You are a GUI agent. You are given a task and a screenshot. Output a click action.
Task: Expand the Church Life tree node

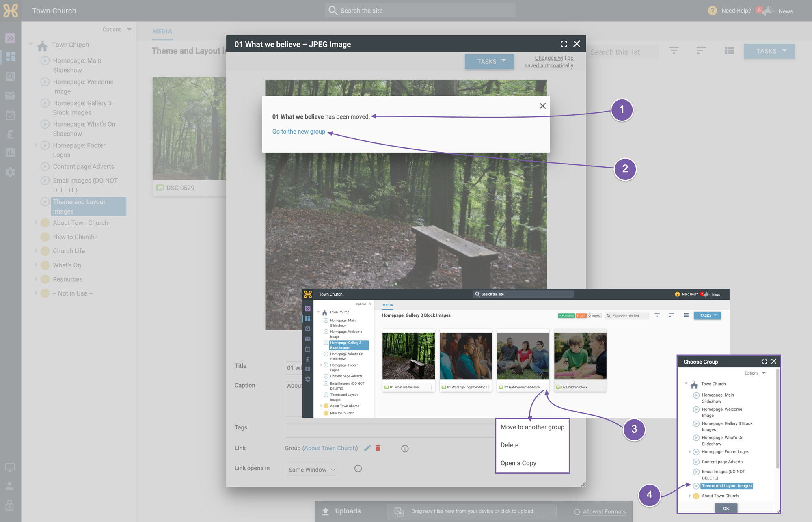pyautogui.click(x=36, y=250)
